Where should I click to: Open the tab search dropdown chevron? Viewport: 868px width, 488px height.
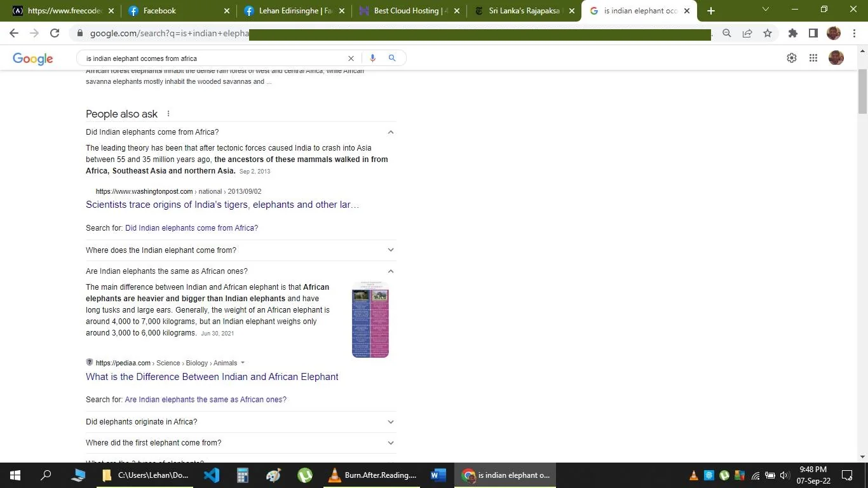pyautogui.click(x=765, y=10)
